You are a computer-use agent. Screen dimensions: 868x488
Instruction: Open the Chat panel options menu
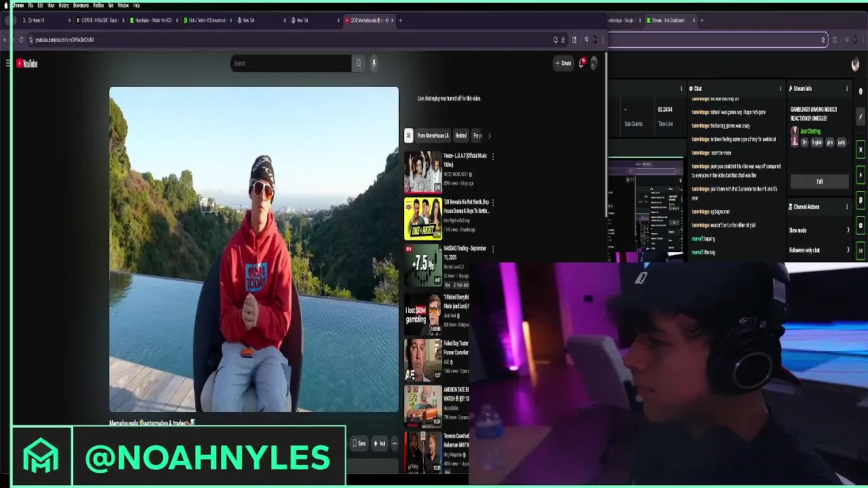(x=781, y=89)
